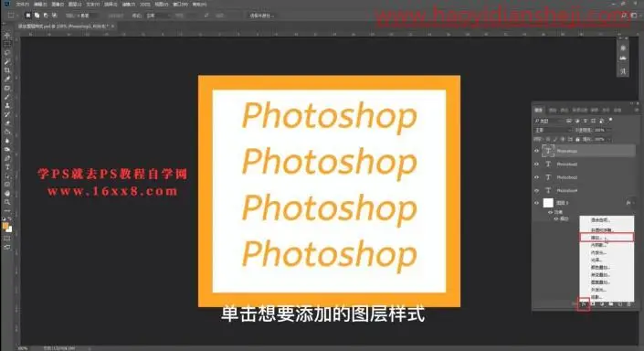
Task: Create a new group folder icon
Action: [x=611, y=304]
